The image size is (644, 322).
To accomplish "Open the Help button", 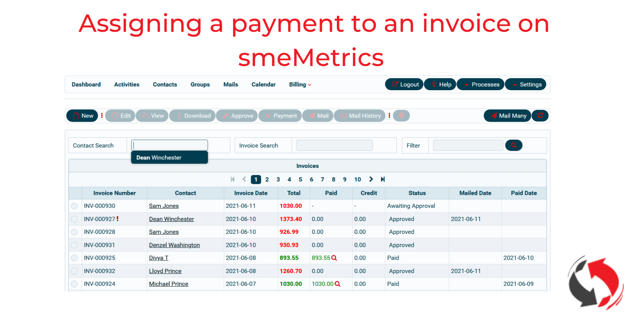I will point(440,84).
